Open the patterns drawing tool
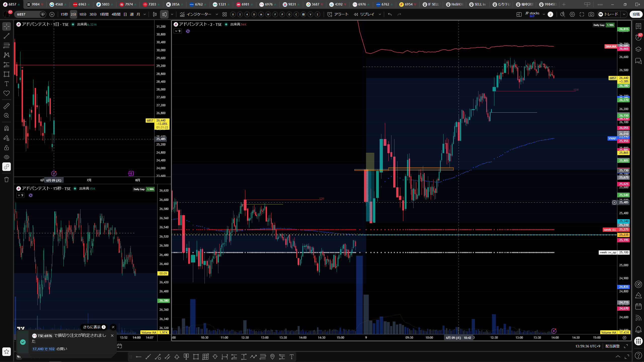 [7, 55]
